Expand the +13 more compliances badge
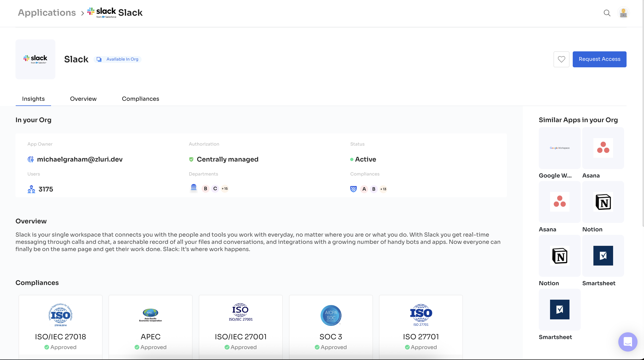The height and width of the screenshot is (360, 644). (383, 189)
